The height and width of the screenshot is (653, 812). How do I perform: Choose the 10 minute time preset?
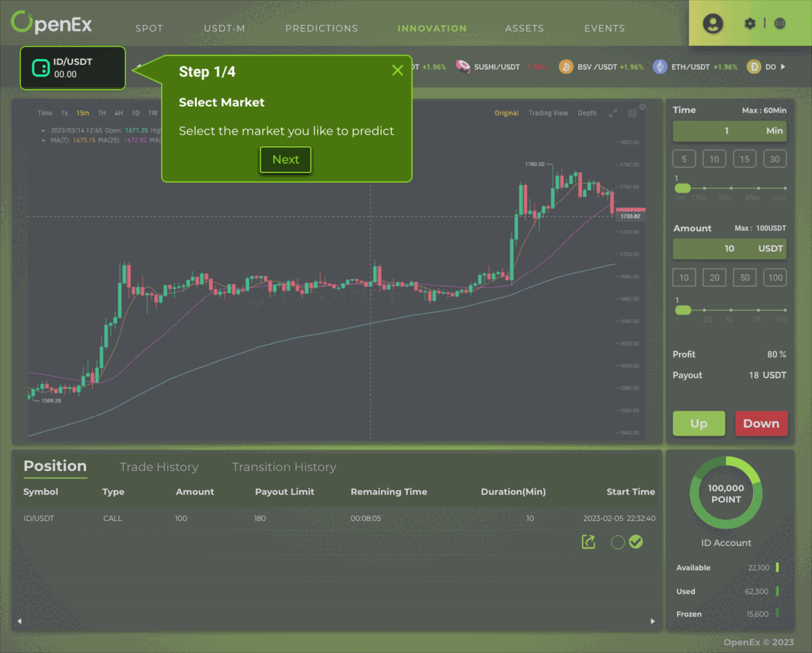(715, 159)
